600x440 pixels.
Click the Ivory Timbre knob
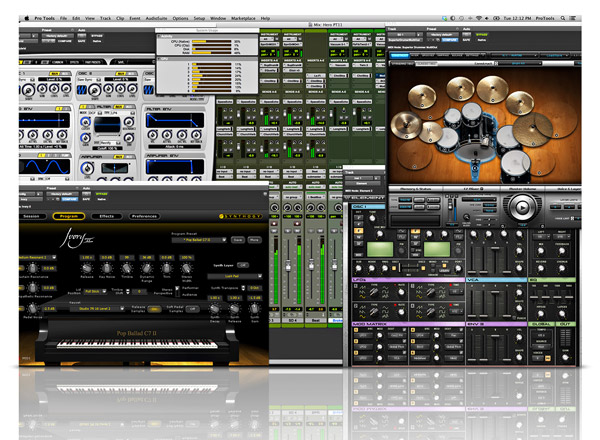pyautogui.click(x=127, y=268)
